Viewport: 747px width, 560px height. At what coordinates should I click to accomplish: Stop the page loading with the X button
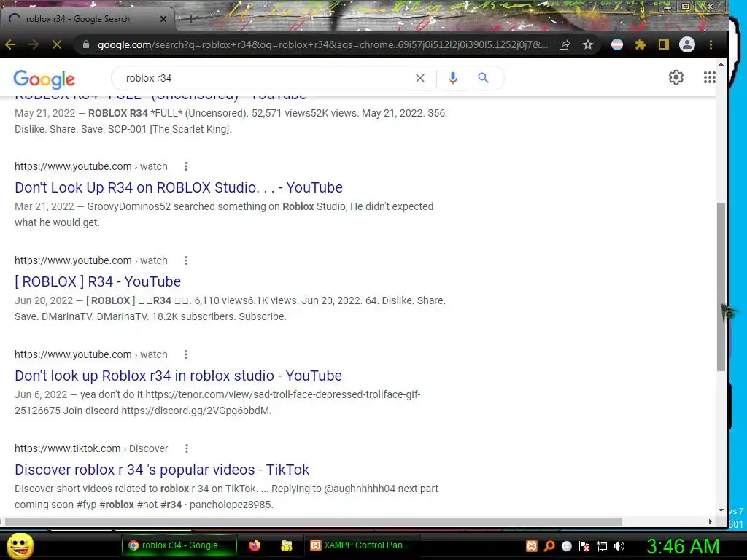click(56, 44)
